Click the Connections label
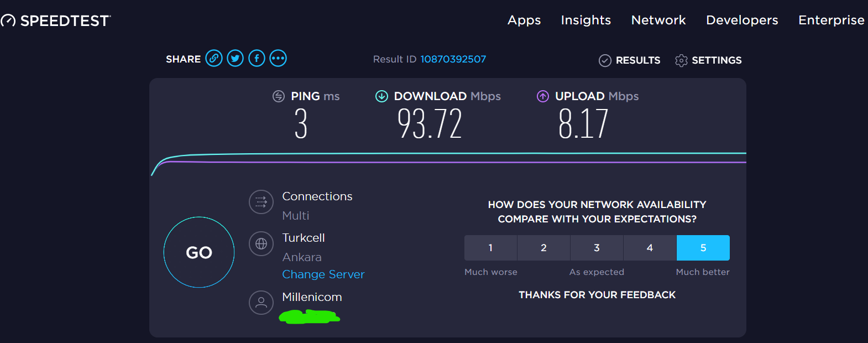This screenshot has height=343, width=868. 317,196
